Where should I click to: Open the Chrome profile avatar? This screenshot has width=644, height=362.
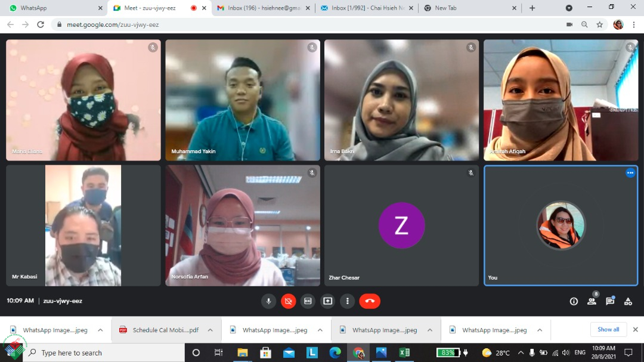(618, 24)
